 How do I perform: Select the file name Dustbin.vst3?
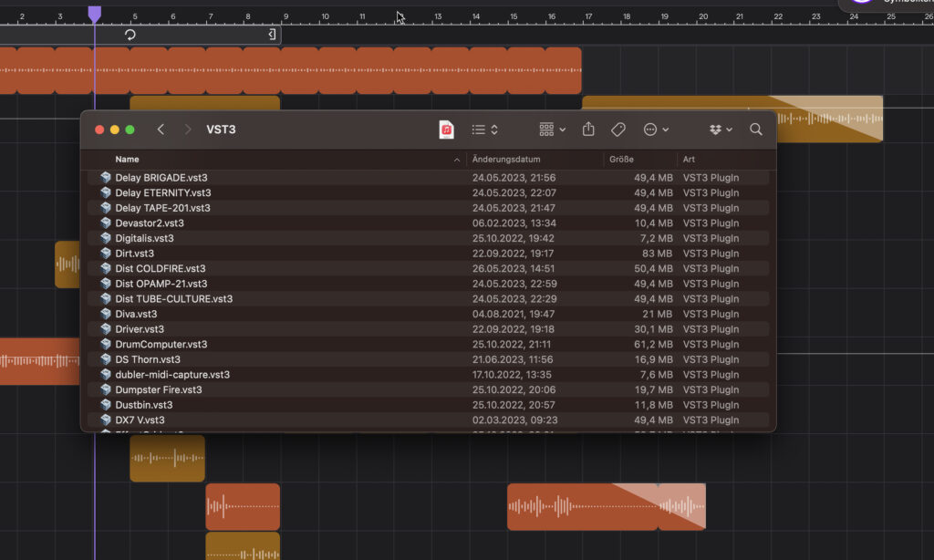point(144,405)
